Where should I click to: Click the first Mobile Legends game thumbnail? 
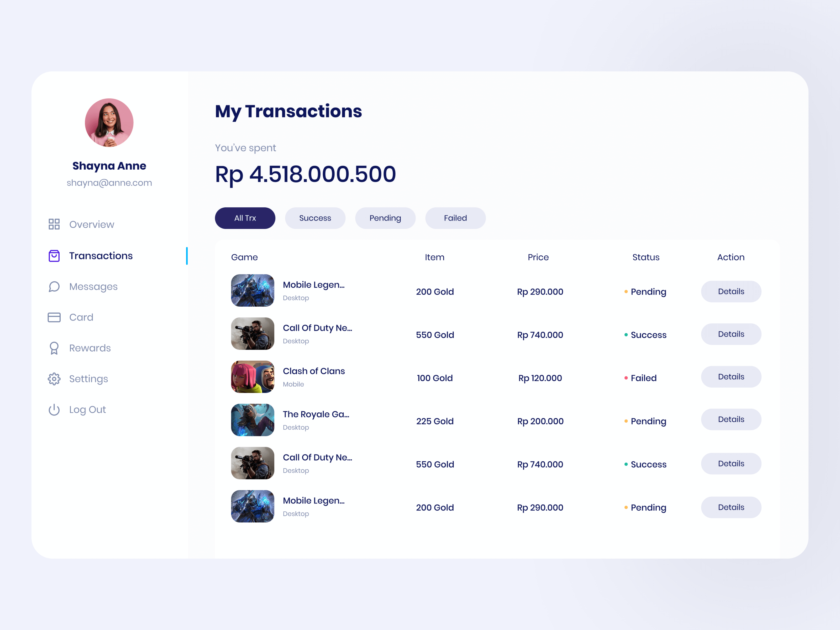coord(253,291)
